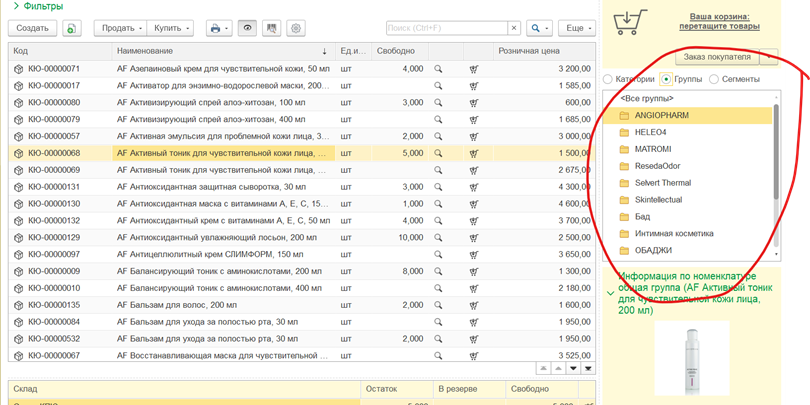
Task: Select the HELEO4 group folder
Action: pos(688,132)
